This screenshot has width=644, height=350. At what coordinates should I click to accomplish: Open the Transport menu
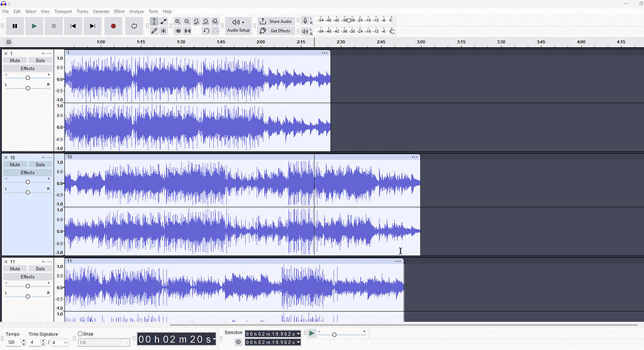63,11
